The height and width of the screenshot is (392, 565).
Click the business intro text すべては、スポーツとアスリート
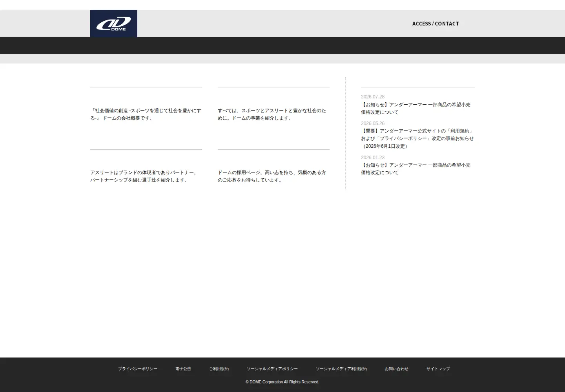[272, 114]
